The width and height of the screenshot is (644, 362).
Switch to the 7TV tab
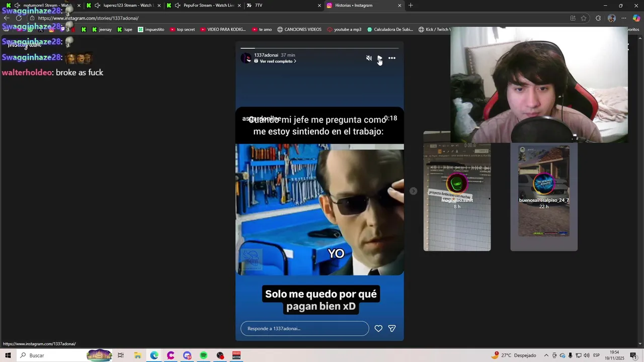click(x=285, y=5)
